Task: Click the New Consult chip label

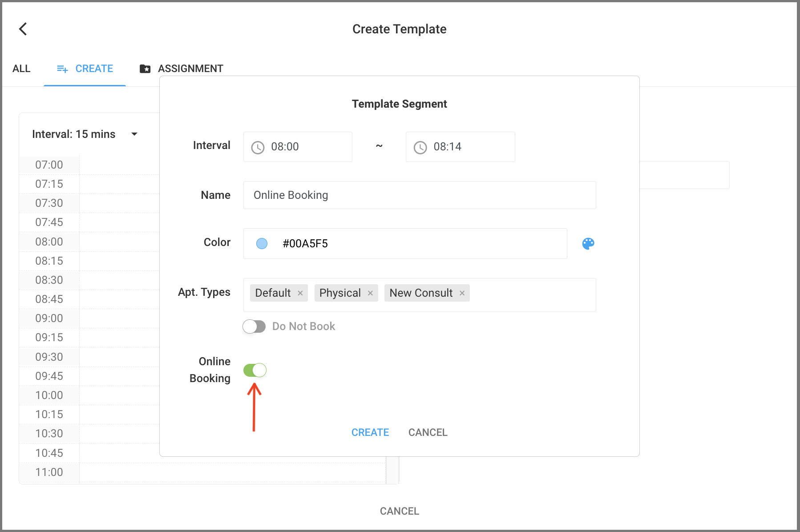Action: pos(421,293)
